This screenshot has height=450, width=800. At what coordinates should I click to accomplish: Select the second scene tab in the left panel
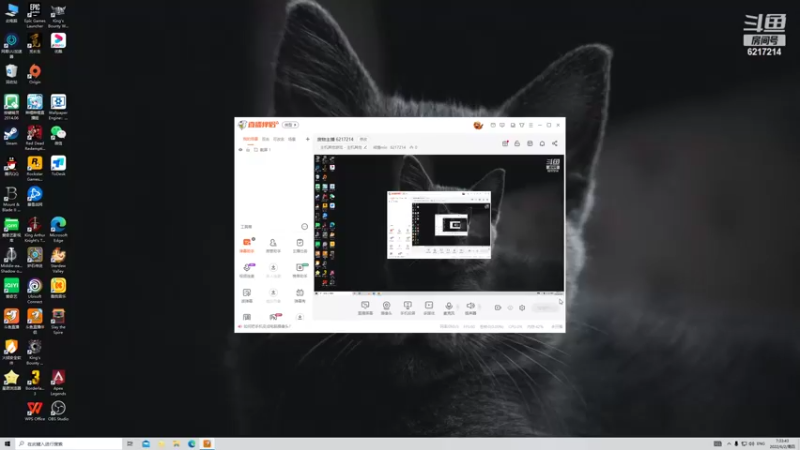click(x=266, y=139)
